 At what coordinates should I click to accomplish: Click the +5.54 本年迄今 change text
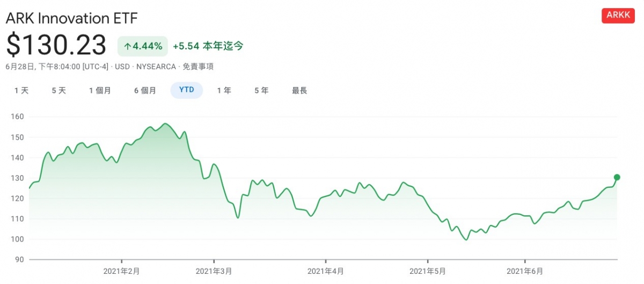tap(208, 46)
